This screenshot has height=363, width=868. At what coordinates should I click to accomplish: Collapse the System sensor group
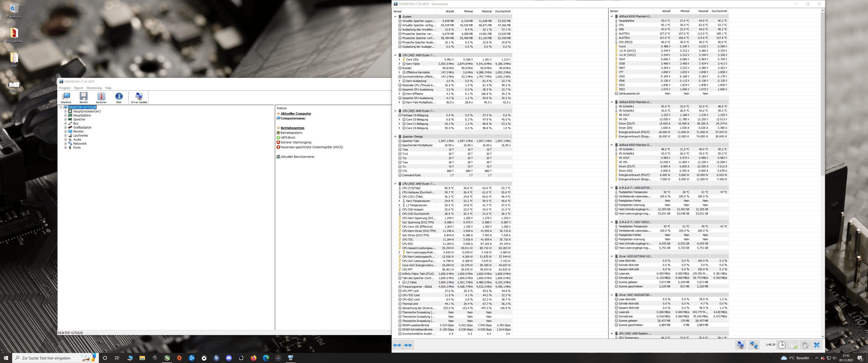(x=395, y=16)
